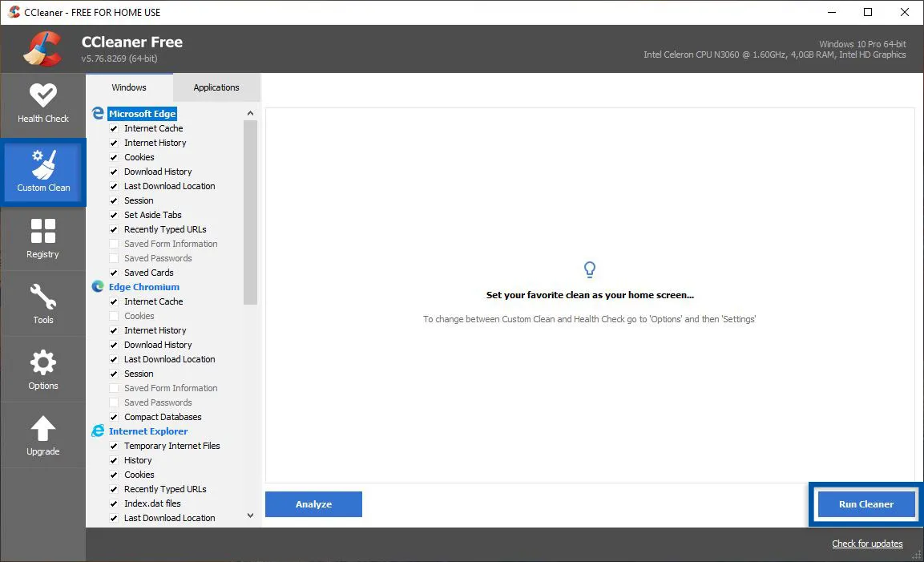924x562 pixels.
Task: Click the Microsoft Edge browser icon
Action: click(x=97, y=113)
